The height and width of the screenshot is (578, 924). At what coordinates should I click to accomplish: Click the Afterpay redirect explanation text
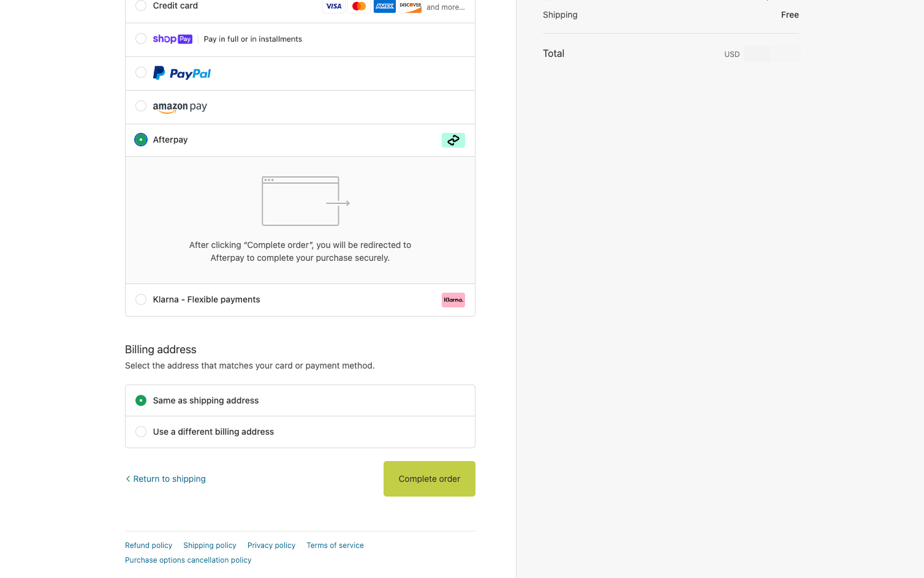pos(300,251)
